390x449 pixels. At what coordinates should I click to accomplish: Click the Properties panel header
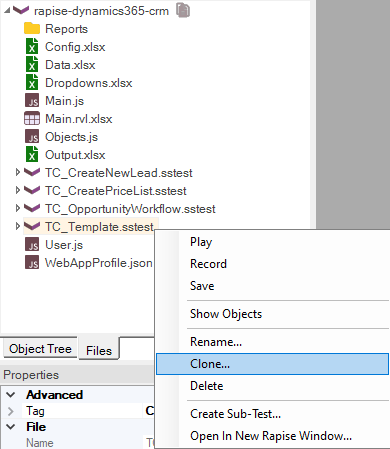[77, 375]
